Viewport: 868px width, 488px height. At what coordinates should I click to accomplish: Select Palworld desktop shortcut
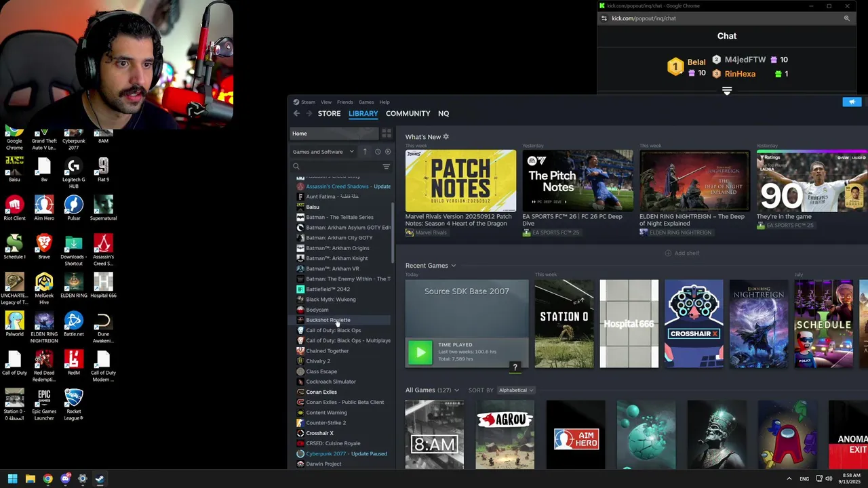pyautogui.click(x=14, y=325)
